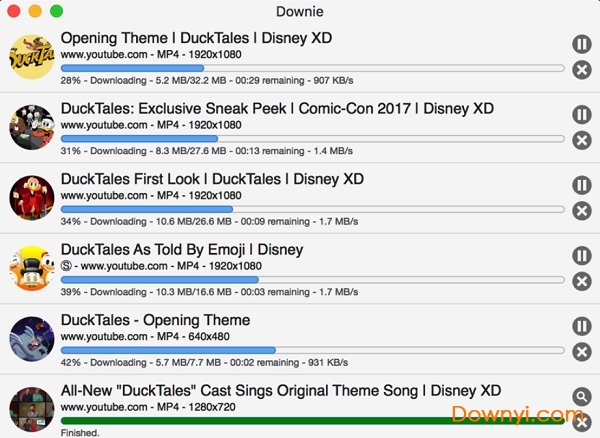Cancel the DuckTales First Look download
The height and width of the screenshot is (438, 600).
click(581, 211)
